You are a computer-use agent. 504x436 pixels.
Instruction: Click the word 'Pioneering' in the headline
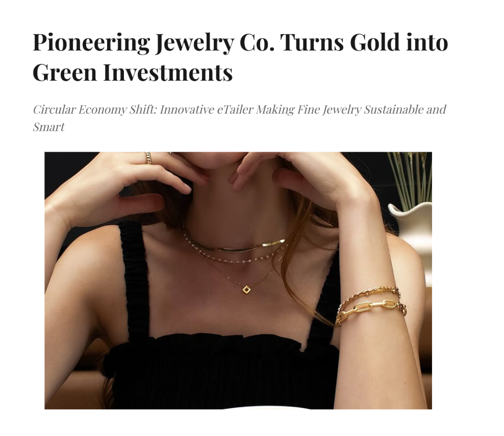point(91,43)
